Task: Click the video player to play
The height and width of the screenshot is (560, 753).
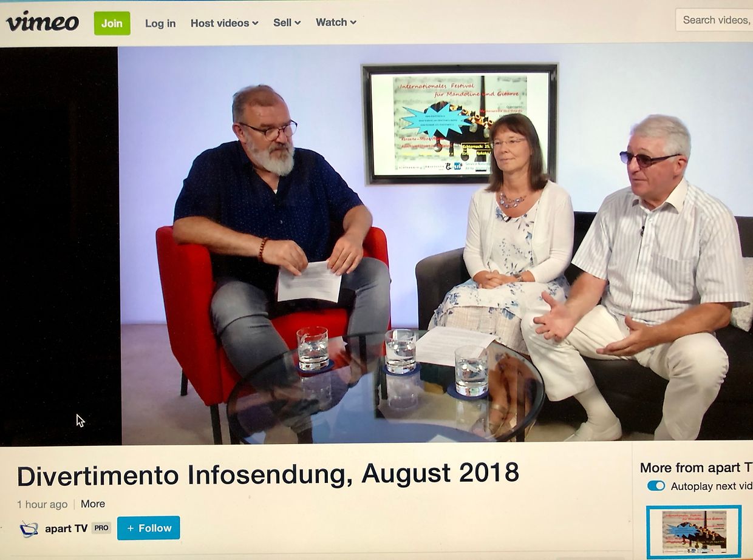Action: point(425,243)
